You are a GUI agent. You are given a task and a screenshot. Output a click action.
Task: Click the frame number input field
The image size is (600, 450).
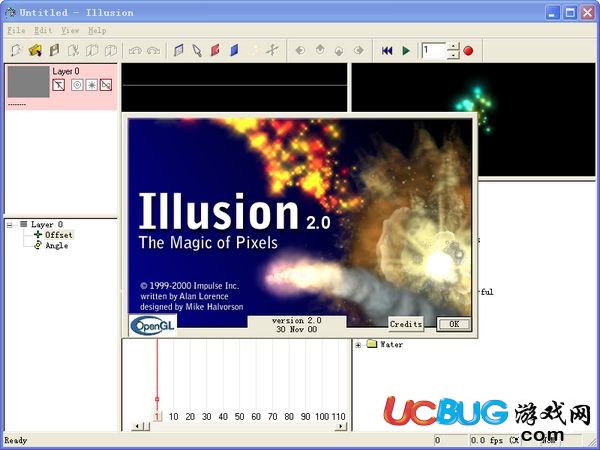tap(434, 50)
